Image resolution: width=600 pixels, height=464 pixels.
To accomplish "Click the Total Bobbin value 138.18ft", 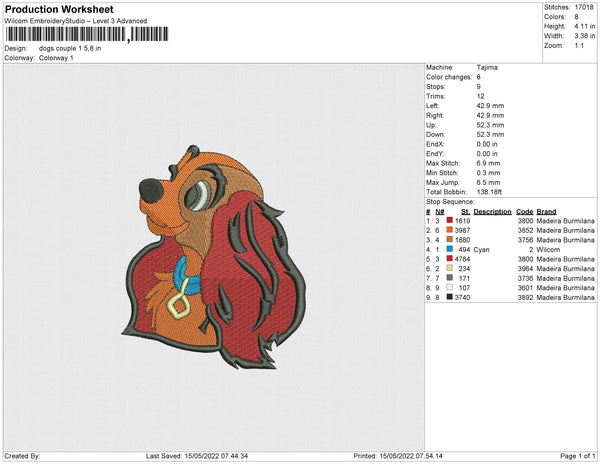I will 489,192.
